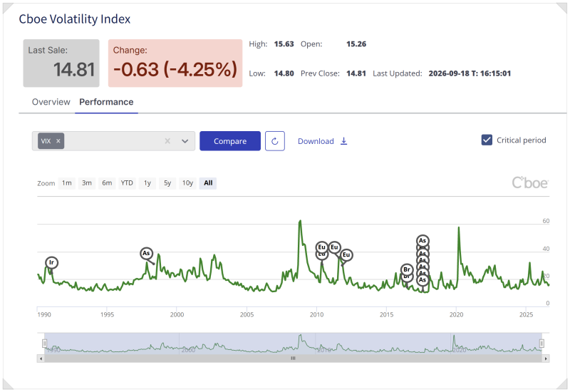
Task: Set chart zoom to YTD
Action: tap(127, 183)
